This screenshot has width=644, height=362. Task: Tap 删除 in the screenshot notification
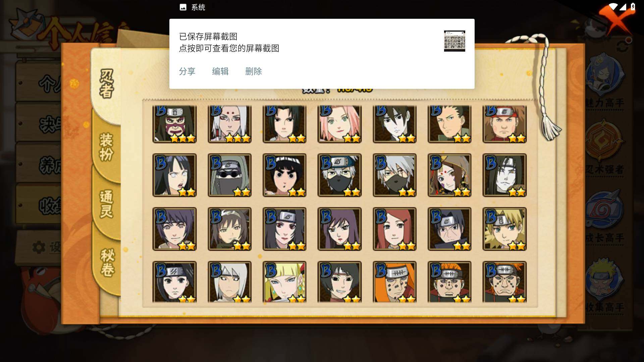254,71
